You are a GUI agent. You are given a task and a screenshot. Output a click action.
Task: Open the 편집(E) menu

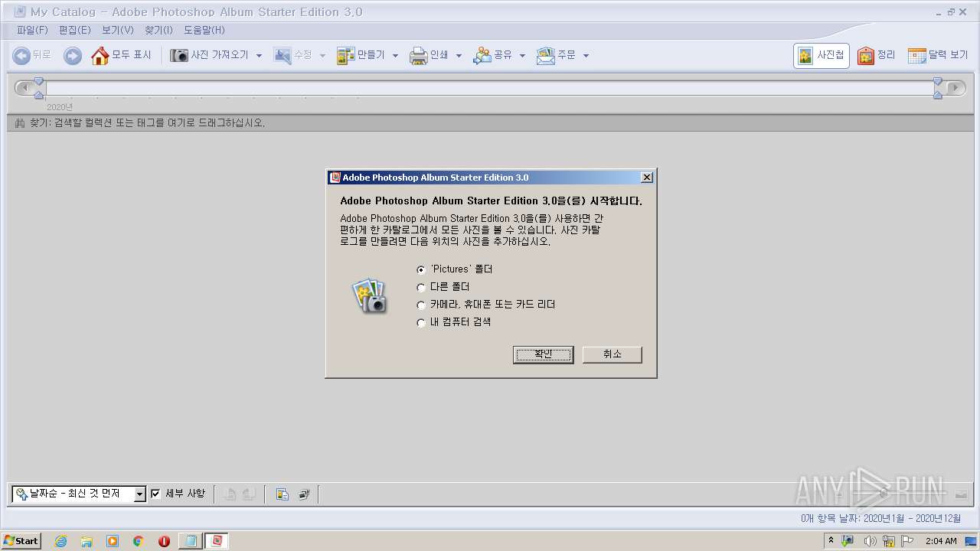click(x=74, y=30)
